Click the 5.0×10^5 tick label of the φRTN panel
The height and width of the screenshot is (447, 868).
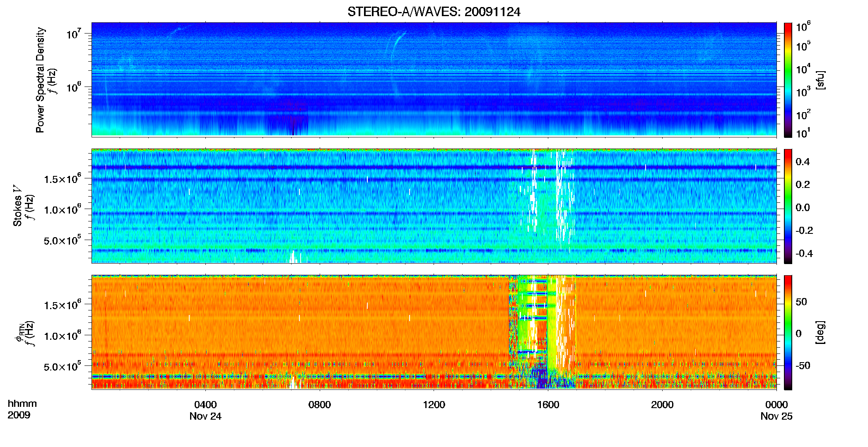pos(63,367)
